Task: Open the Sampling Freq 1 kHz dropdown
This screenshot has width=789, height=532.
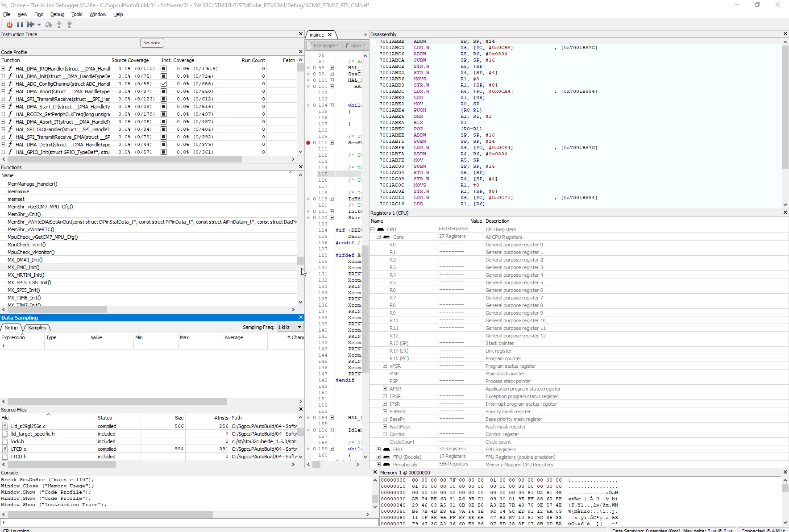Action: tap(291, 327)
